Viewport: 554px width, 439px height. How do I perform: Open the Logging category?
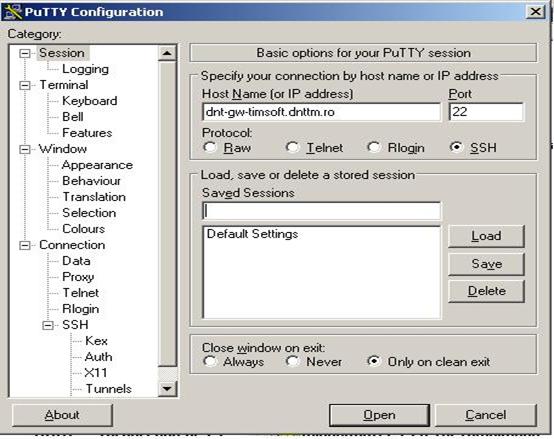85,69
